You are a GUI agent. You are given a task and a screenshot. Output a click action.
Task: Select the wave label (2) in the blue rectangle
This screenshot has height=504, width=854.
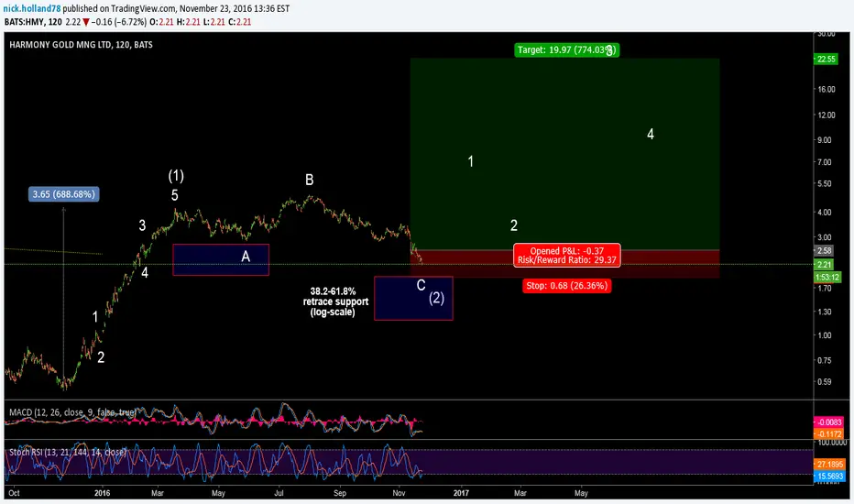(x=436, y=298)
